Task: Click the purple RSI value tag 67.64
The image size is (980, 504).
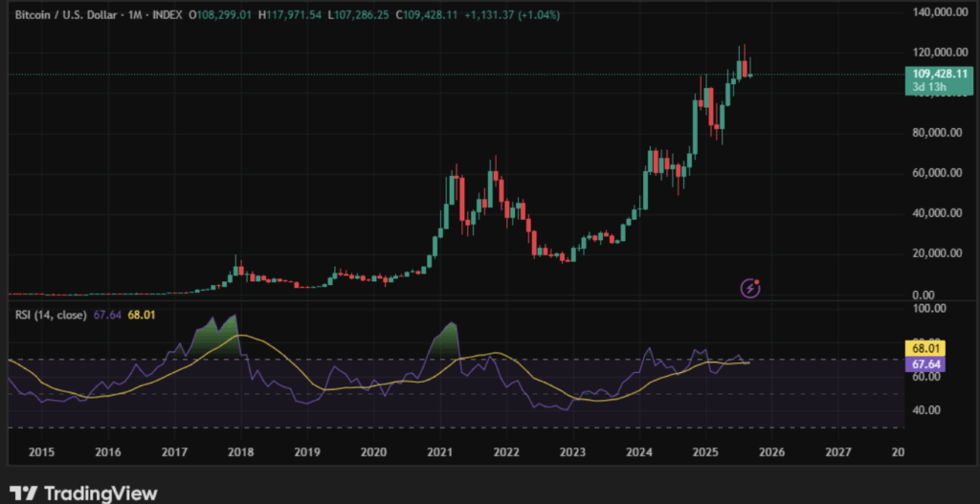Action: pyautogui.click(x=924, y=364)
